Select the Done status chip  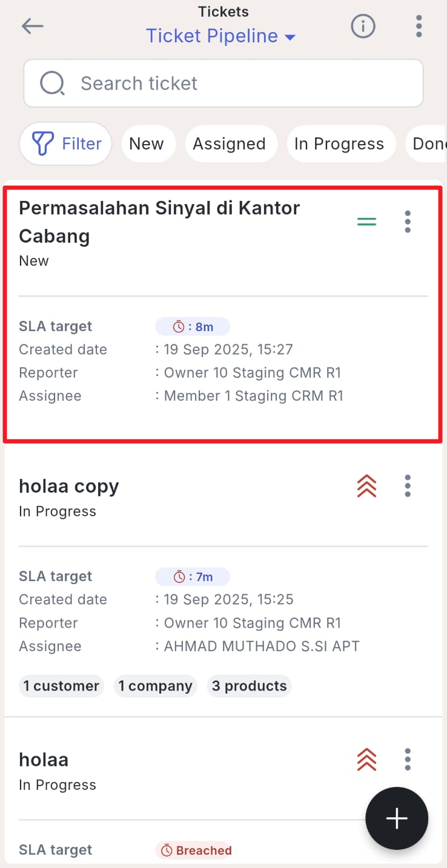(x=429, y=144)
